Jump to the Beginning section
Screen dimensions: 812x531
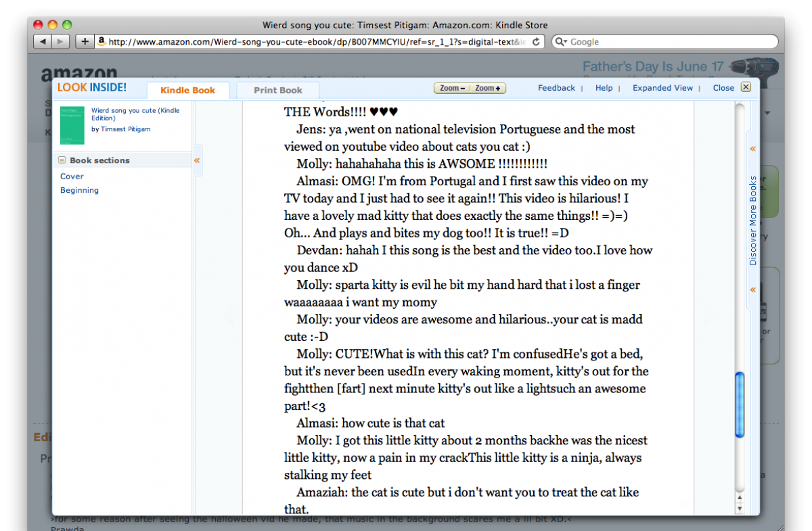pyautogui.click(x=79, y=190)
